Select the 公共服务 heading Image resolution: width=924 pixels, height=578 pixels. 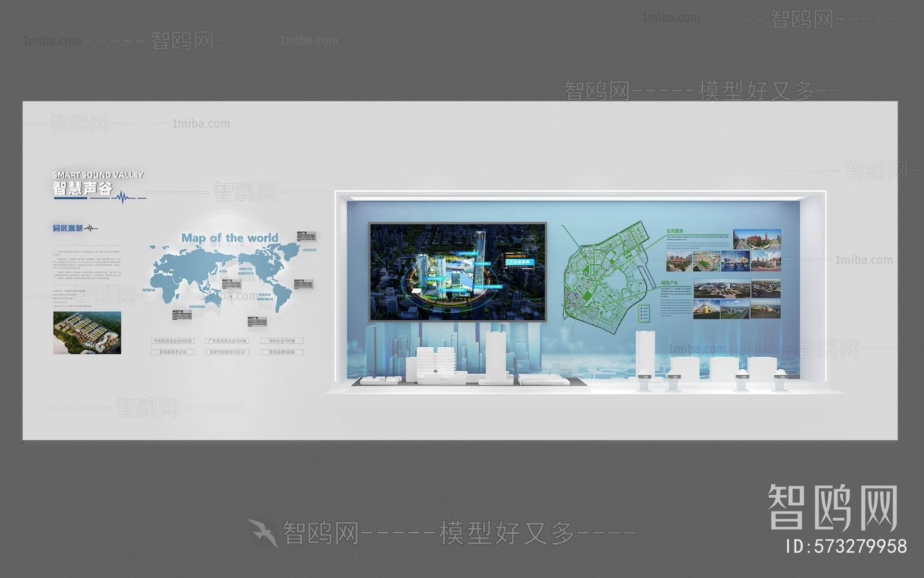(675, 231)
